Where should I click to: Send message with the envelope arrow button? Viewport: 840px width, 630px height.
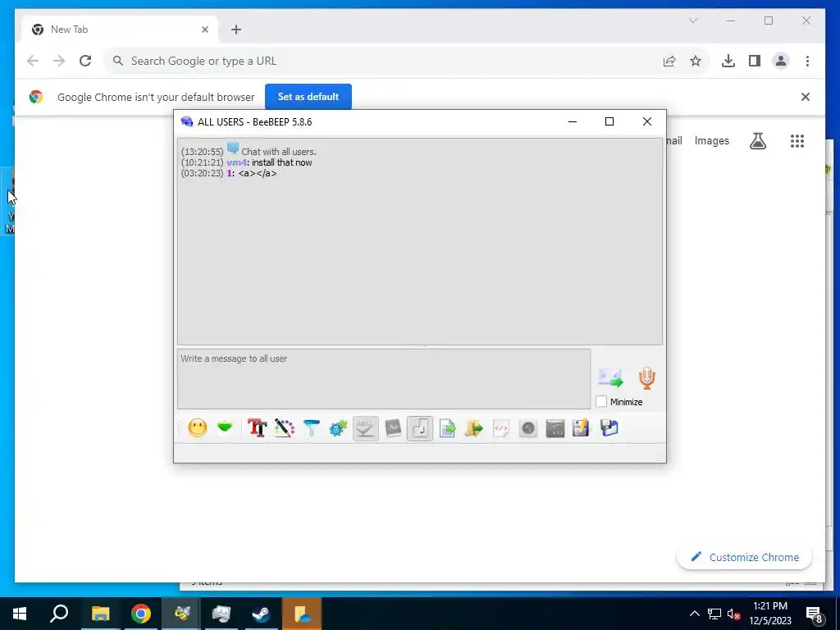point(610,378)
